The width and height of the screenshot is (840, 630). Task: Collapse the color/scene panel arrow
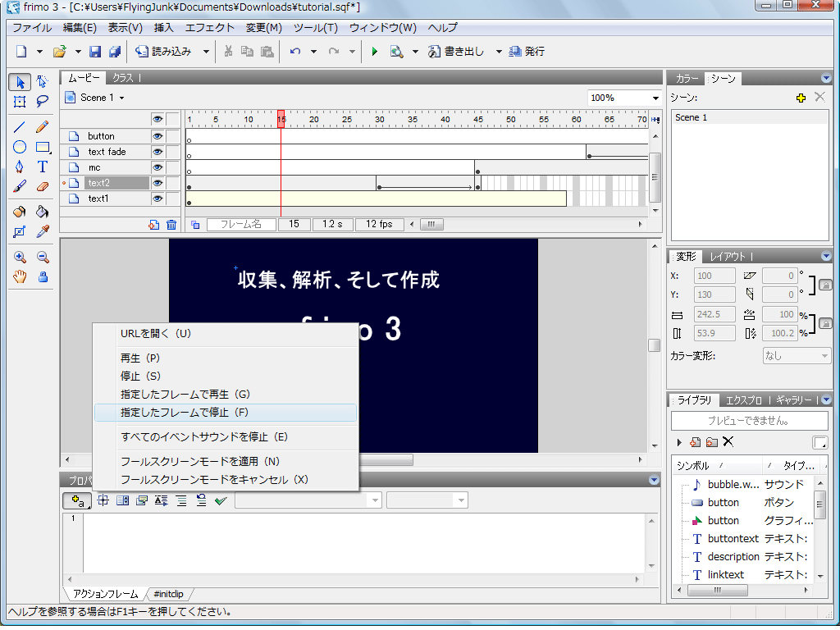pyautogui.click(x=825, y=78)
